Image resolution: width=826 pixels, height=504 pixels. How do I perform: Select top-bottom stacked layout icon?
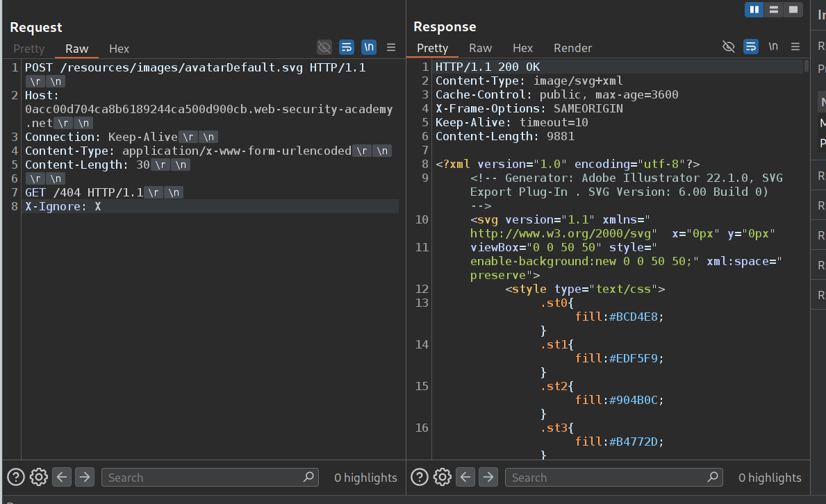773,10
